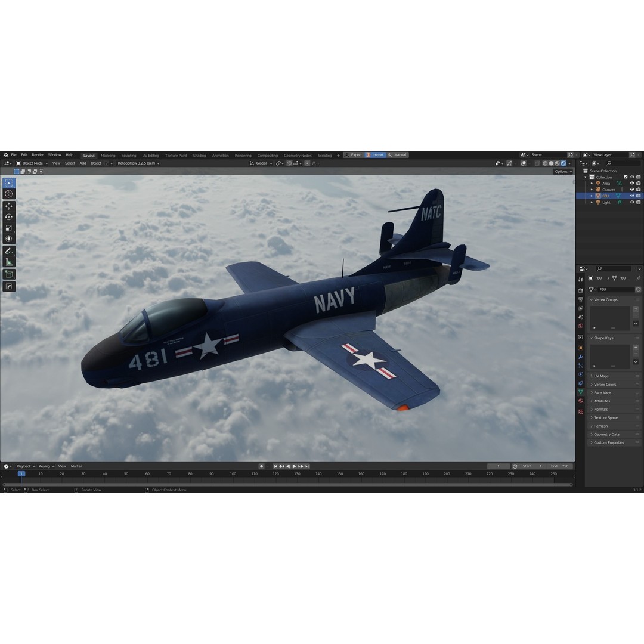Screen dimensions: 644x644
Task: Pin the properties editor context
Action: tap(638, 278)
